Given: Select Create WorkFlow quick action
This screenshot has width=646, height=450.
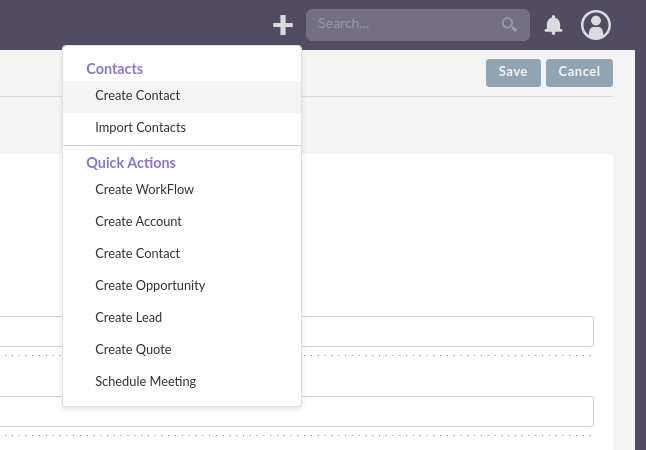Looking at the screenshot, I should 144,190.
